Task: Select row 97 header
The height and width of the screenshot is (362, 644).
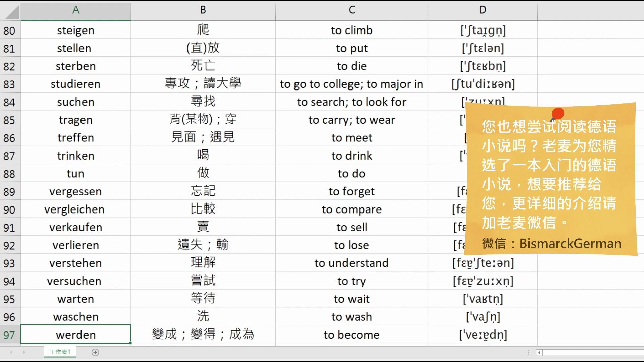Action: 10,335
